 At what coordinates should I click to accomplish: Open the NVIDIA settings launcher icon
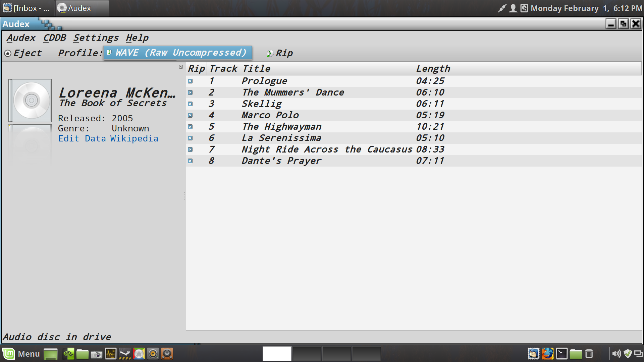[69, 354]
